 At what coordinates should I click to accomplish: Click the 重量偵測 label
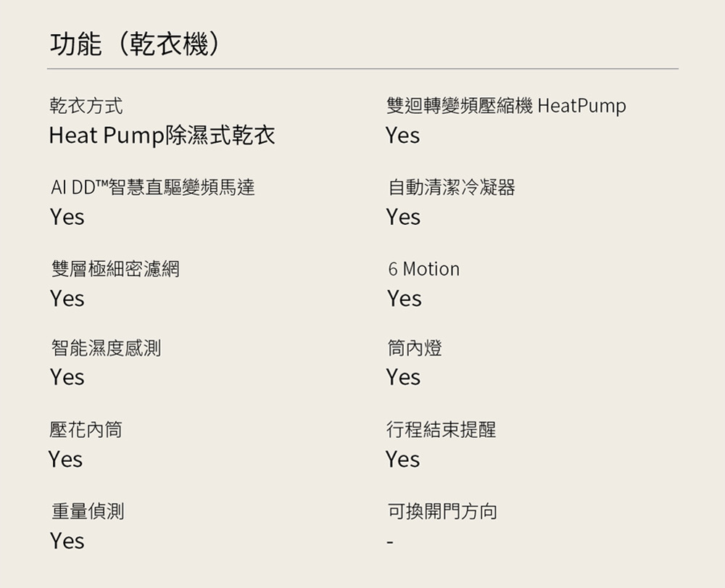pyautogui.click(x=87, y=512)
